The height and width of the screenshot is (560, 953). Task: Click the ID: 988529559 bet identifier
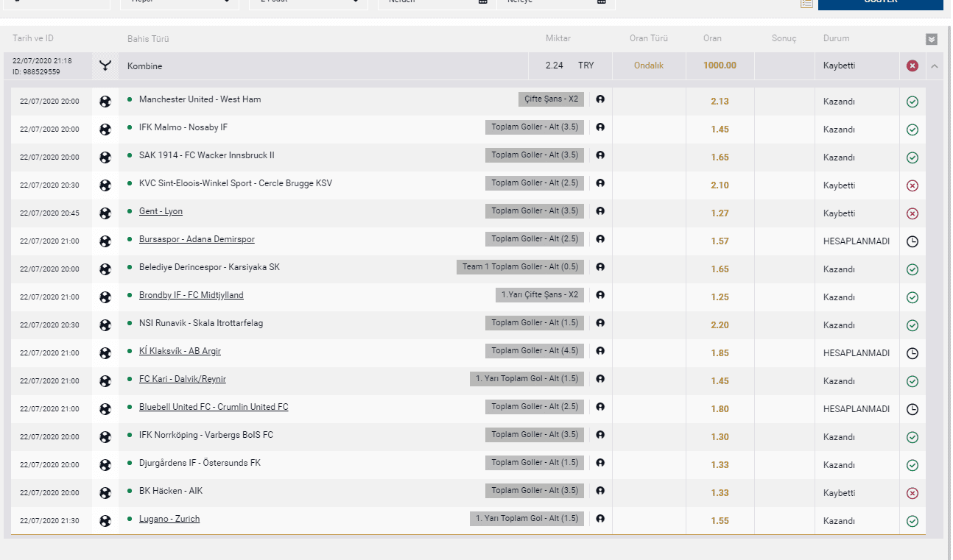[x=36, y=72]
